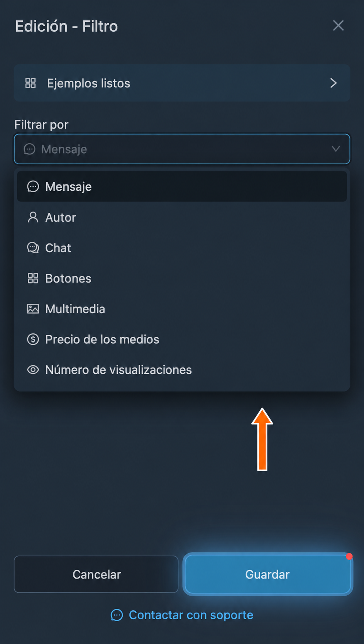The width and height of the screenshot is (364, 644).
Task: Click the eye icon for view count
Action: [x=33, y=370]
